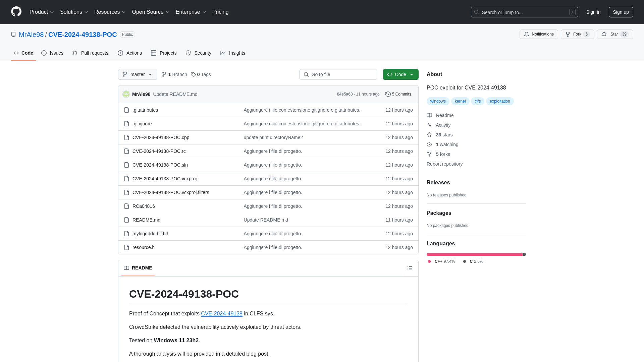Switch to the Projects tab
644x362 pixels.
tap(164, 53)
